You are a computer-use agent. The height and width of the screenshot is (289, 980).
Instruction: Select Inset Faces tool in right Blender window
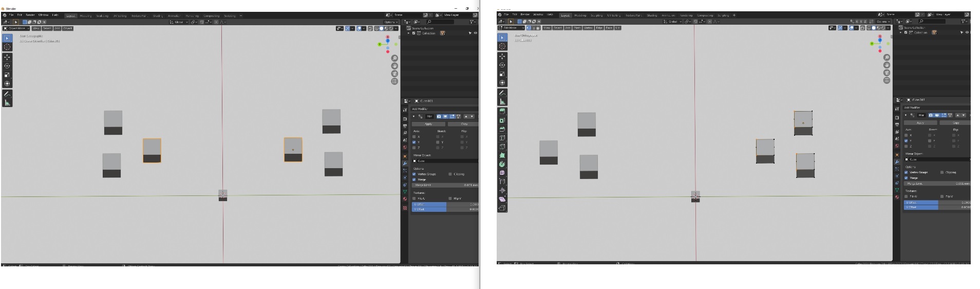pyautogui.click(x=502, y=120)
